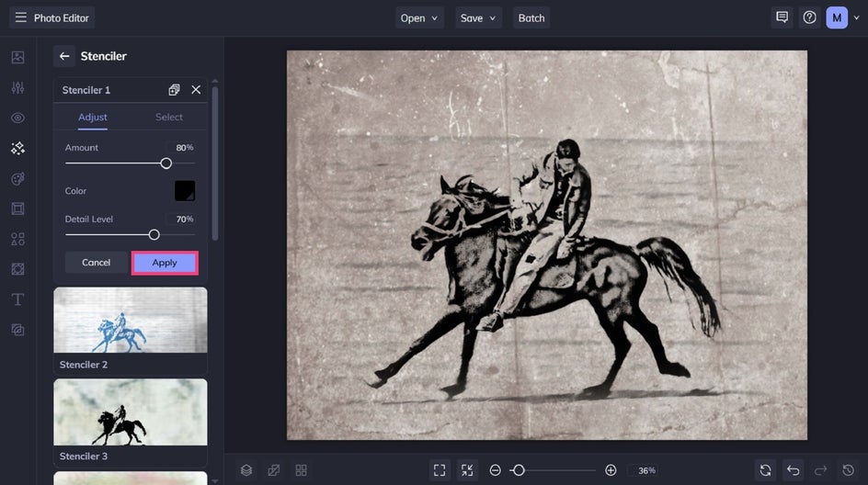Open the Image Manager sidebar icon
Image resolution: width=868 pixels, height=485 pixels.
(17, 57)
